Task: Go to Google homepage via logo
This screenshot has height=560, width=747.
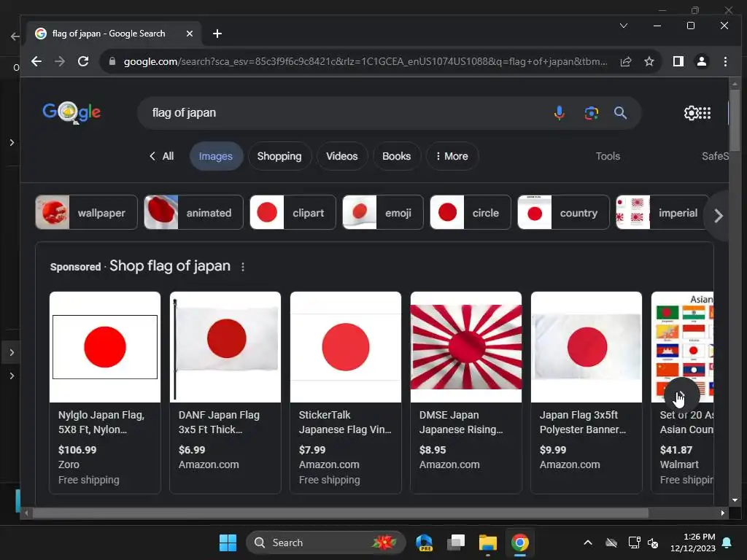Action: pos(71,112)
